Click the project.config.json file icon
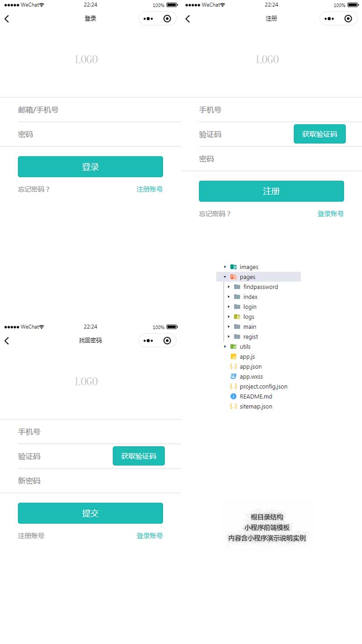 tap(233, 386)
